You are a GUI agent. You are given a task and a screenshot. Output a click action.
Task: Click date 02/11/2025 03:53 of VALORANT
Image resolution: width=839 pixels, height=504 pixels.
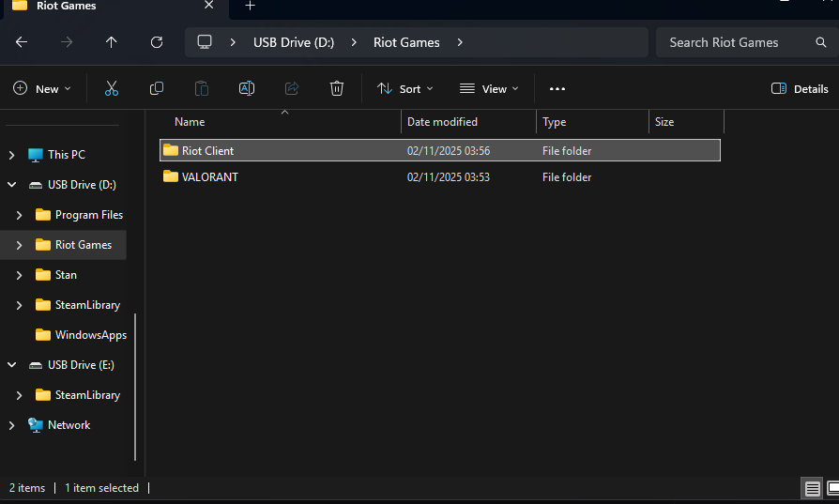[449, 177]
